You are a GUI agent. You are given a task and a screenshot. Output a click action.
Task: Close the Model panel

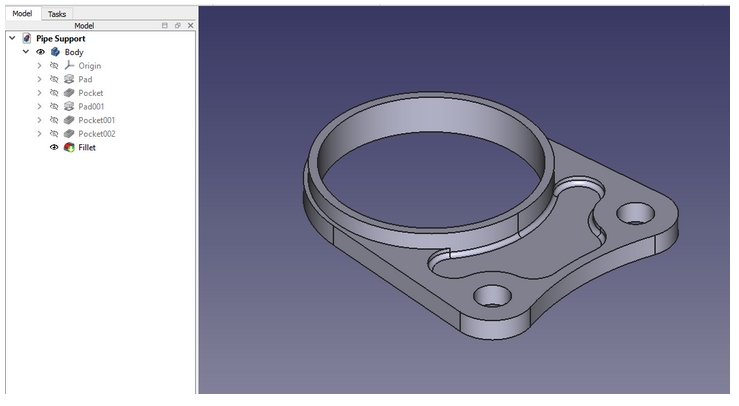190,25
